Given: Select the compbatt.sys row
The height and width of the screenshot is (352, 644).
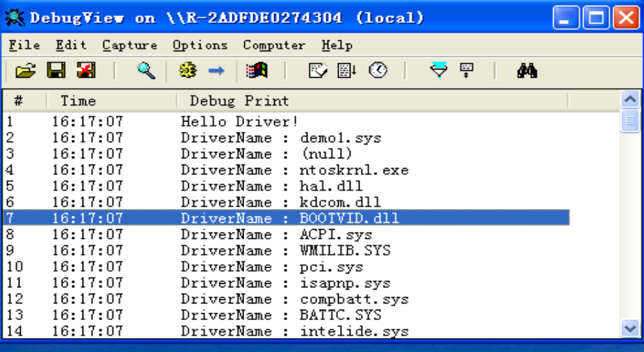Looking at the screenshot, I should tap(287, 299).
